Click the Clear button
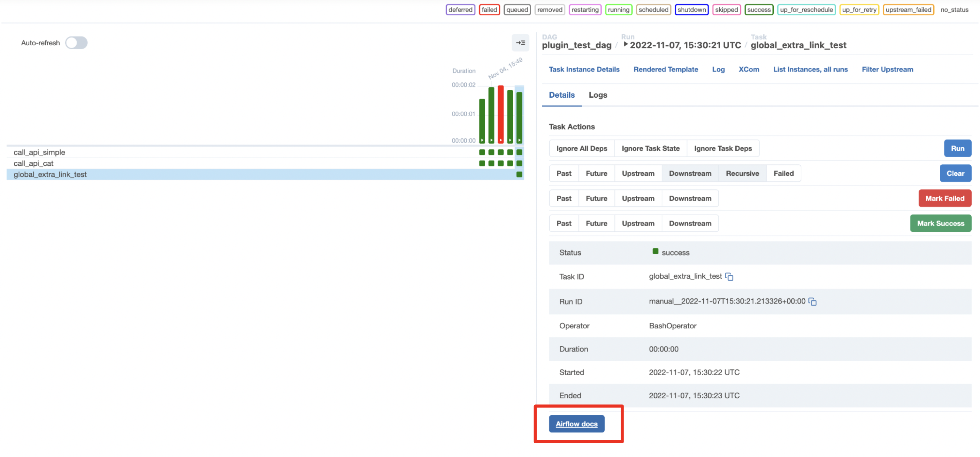 point(956,173)
